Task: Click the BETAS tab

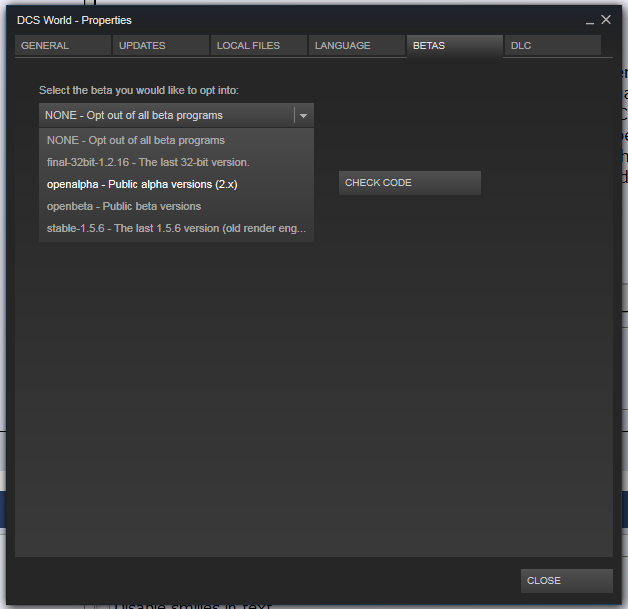Action: [x=455, y=46]
